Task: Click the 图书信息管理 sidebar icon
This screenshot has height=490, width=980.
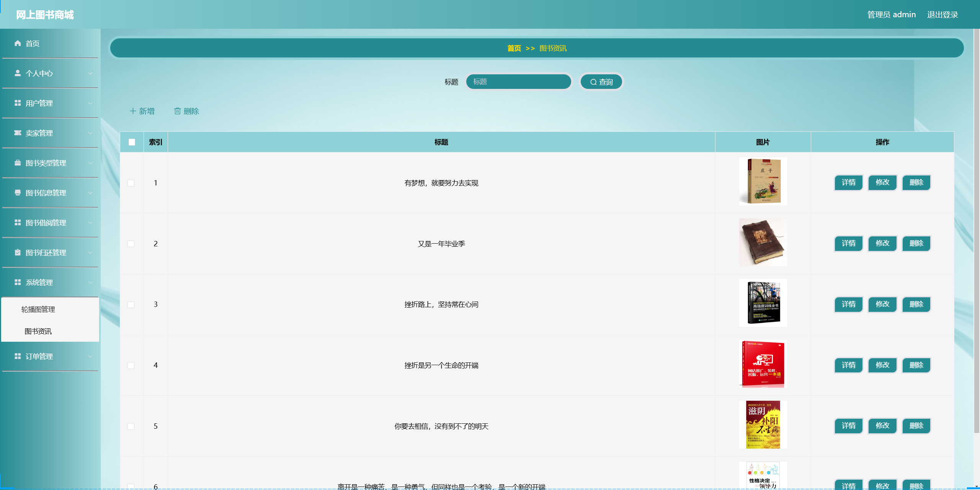Action: 18,193
